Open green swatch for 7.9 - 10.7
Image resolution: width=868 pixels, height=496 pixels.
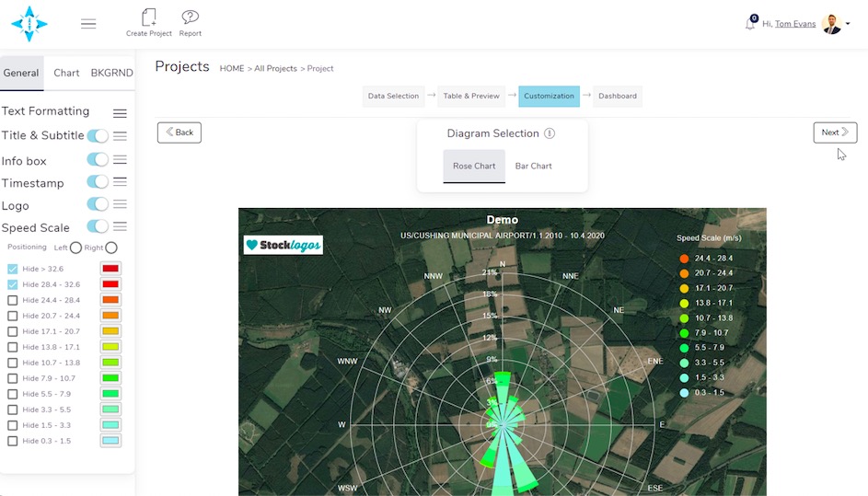pyautogui.click(x=110, y=378)
